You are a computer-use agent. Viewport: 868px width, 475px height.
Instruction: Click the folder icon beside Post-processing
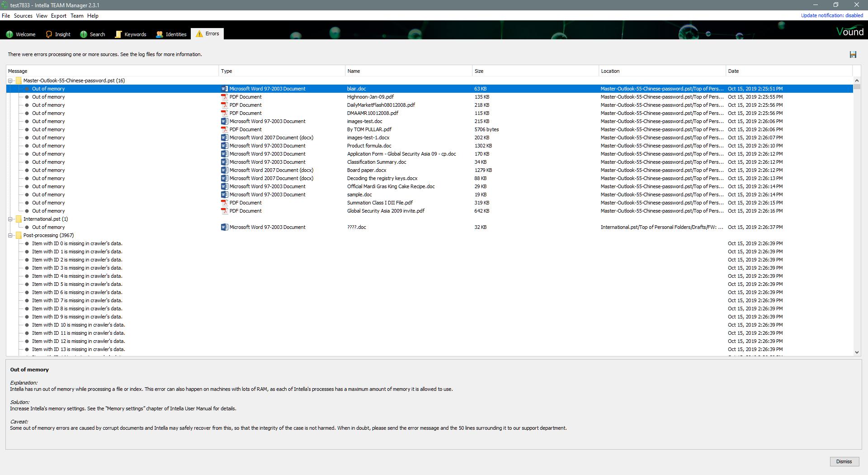(x=19, y=235)
